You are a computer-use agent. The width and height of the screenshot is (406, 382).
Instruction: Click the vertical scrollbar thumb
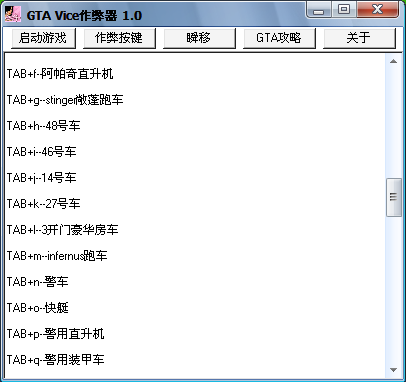[x=393, y=197]
